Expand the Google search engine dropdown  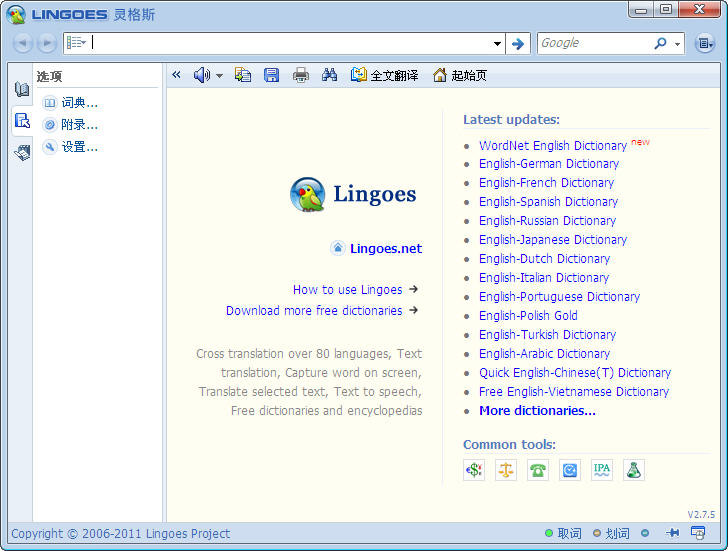click(x=678, y=44)
